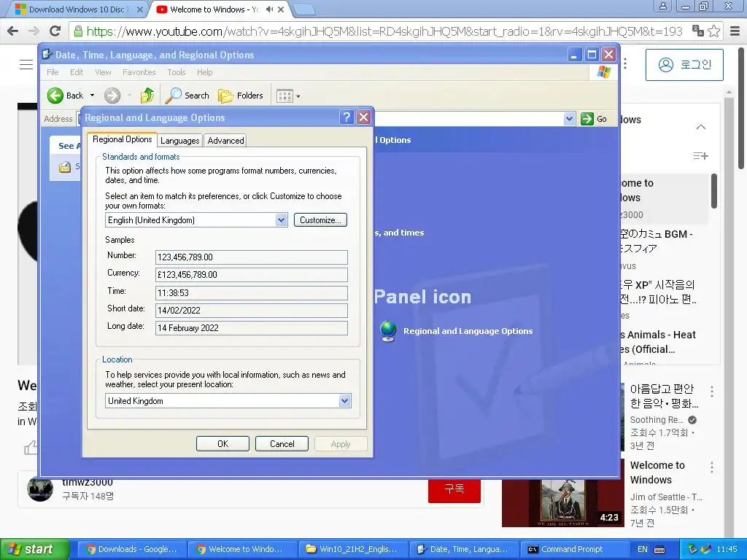Open the Edit menu in Explorer
747x560 pixels.
[76, 72]
